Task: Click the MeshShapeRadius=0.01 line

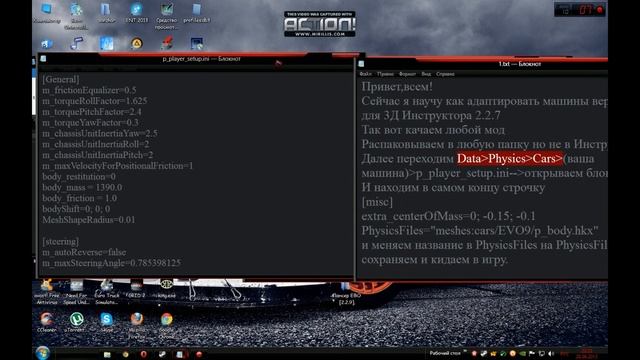Action: click(x=88, y=220)
